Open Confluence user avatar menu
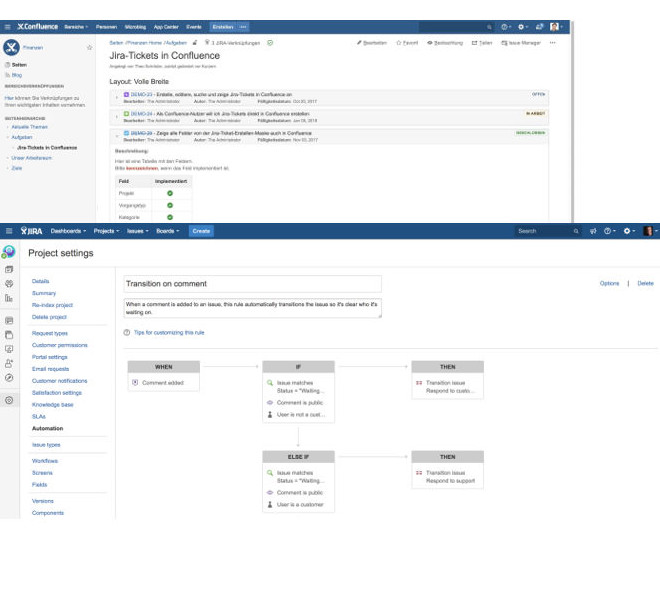This screenshot has height=603, width=660. click(x=556, y=27)
